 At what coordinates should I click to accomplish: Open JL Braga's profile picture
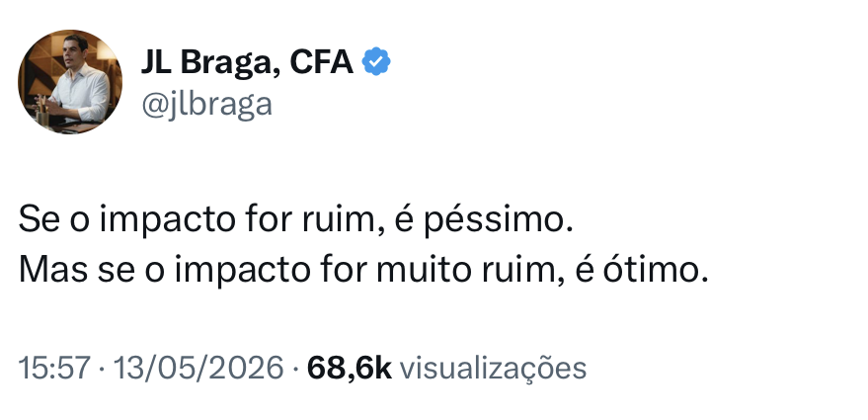point(70,81)
